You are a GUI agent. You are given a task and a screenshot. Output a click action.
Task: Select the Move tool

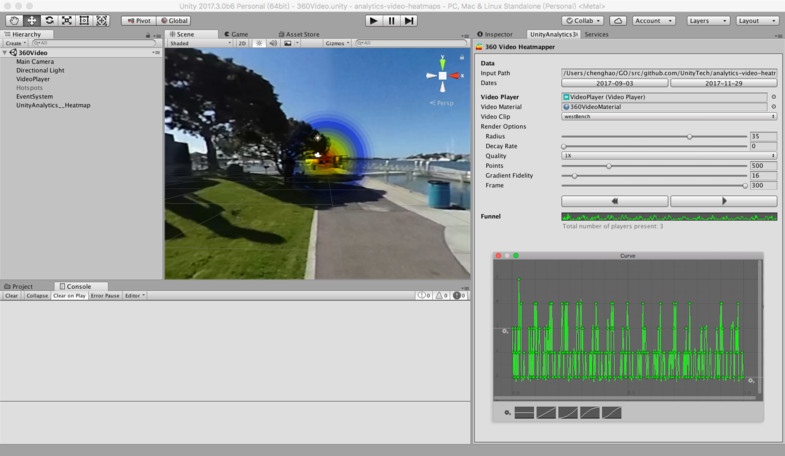32,21
